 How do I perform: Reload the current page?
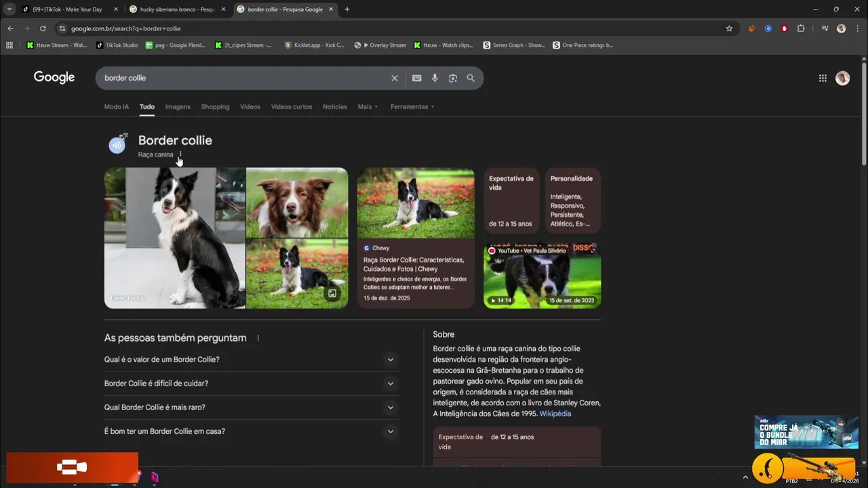tap(43, 28)
